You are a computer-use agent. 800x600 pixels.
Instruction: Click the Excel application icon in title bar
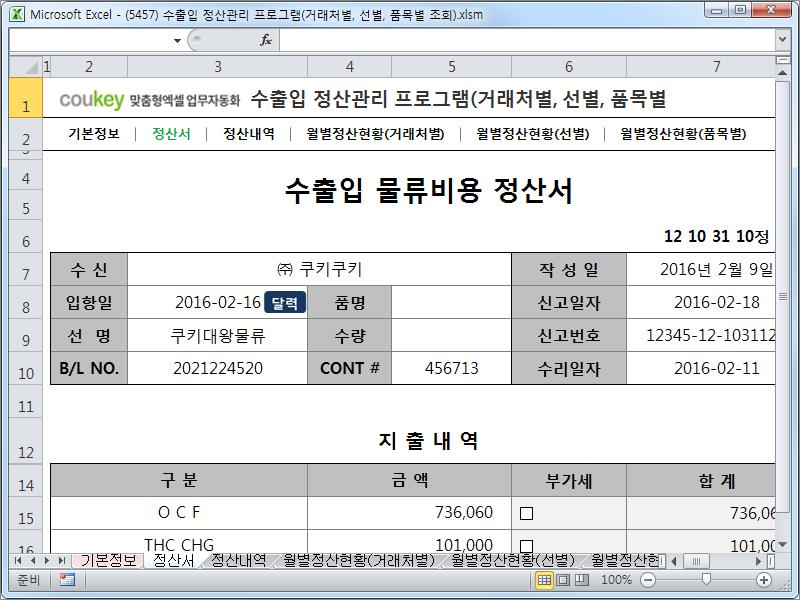click(x=17, y=14)
